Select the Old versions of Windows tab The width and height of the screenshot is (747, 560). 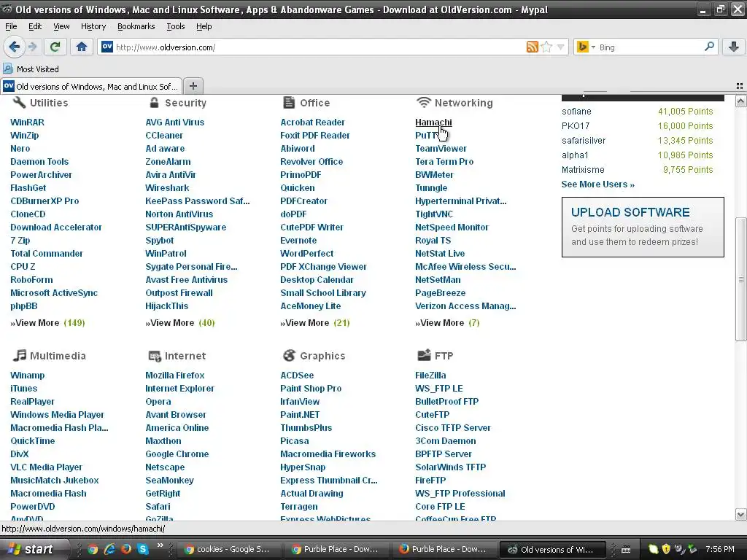[91, 86]
